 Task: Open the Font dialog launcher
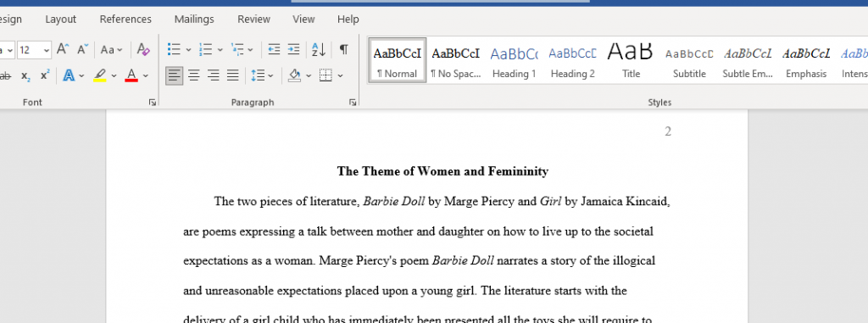(x=153, y=103)
